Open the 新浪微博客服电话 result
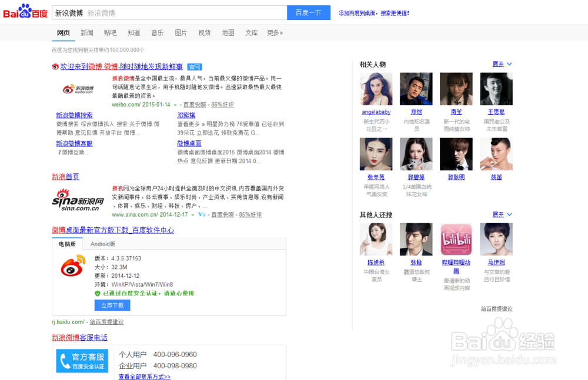 [x=79, y=338]
